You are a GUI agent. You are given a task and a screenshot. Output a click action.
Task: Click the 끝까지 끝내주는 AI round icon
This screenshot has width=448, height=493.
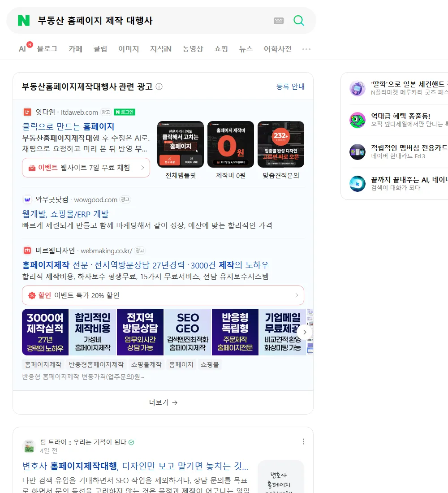click(x=358, y=184)
